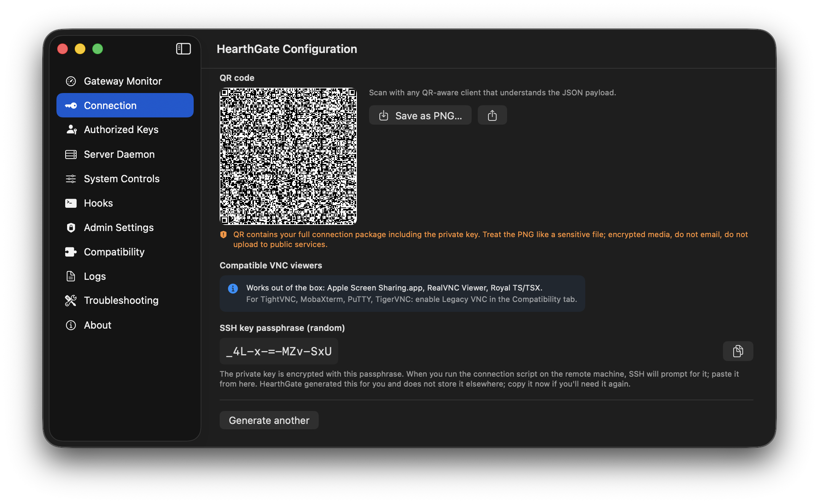Screen dimensions: 819x504
Task: Click Generate another button
Action: (x=269, y=420)
